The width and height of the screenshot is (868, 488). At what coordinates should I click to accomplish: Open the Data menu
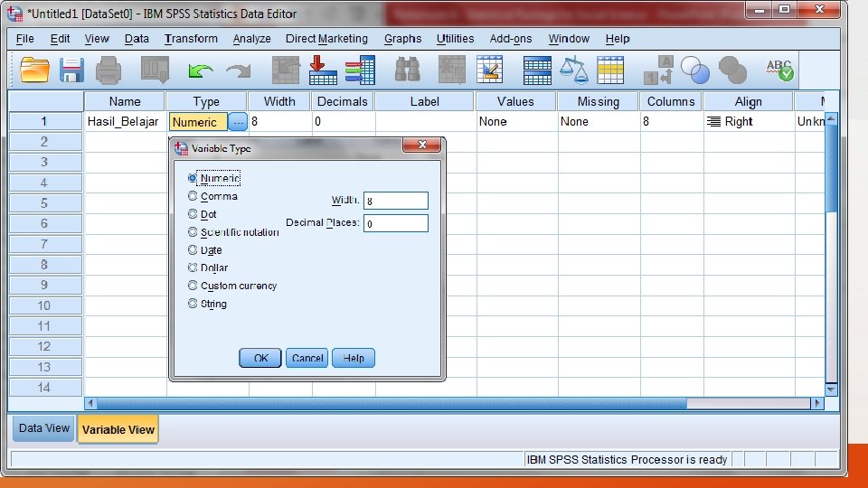[x=137, y=39]
